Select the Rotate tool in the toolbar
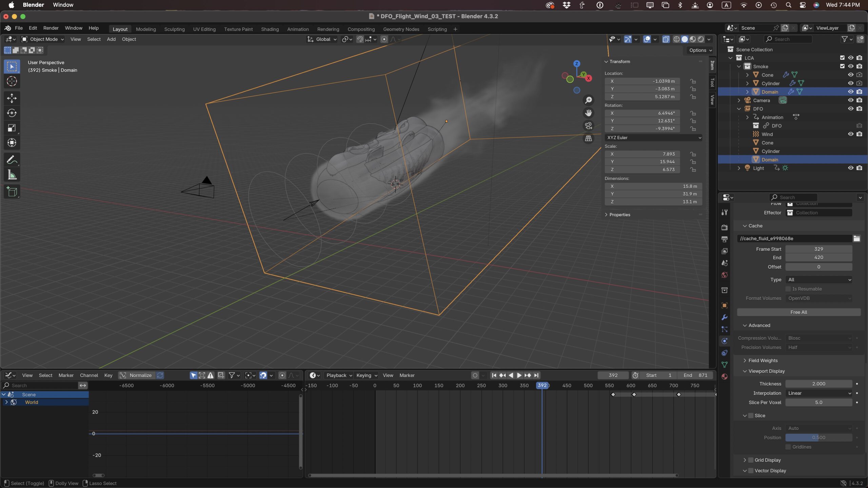Viewport: 868px width, 488px height. pos(12,113)
